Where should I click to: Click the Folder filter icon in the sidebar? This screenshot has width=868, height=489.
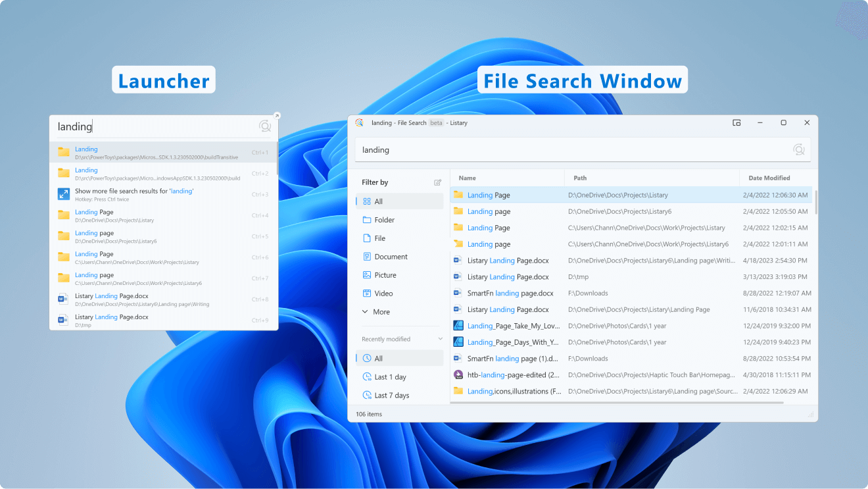click(x=367, y=220)
